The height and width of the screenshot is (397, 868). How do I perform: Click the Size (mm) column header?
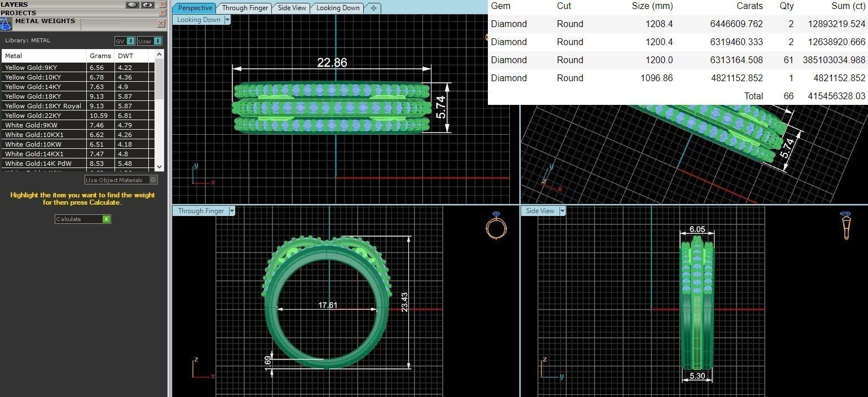(652, 6)
